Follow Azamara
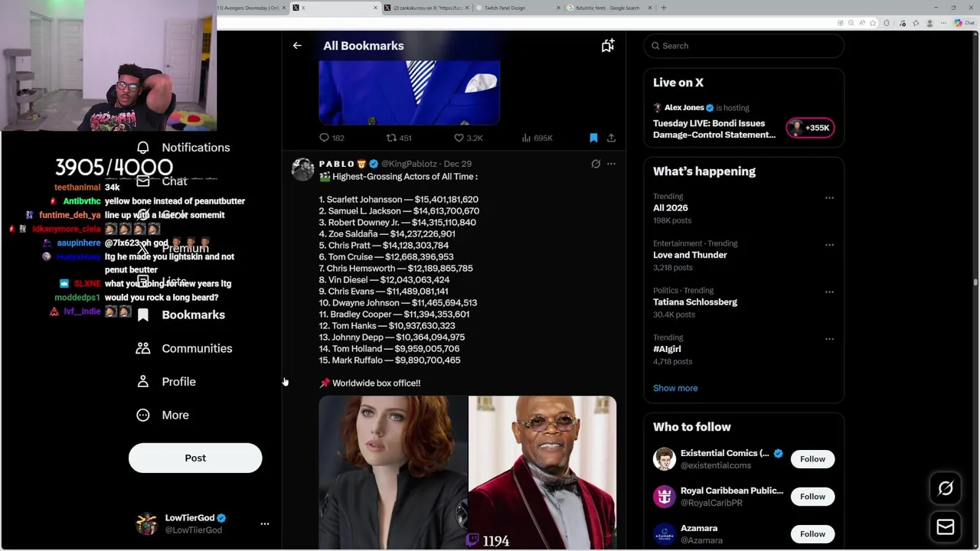980x551 pixels. 812,534
